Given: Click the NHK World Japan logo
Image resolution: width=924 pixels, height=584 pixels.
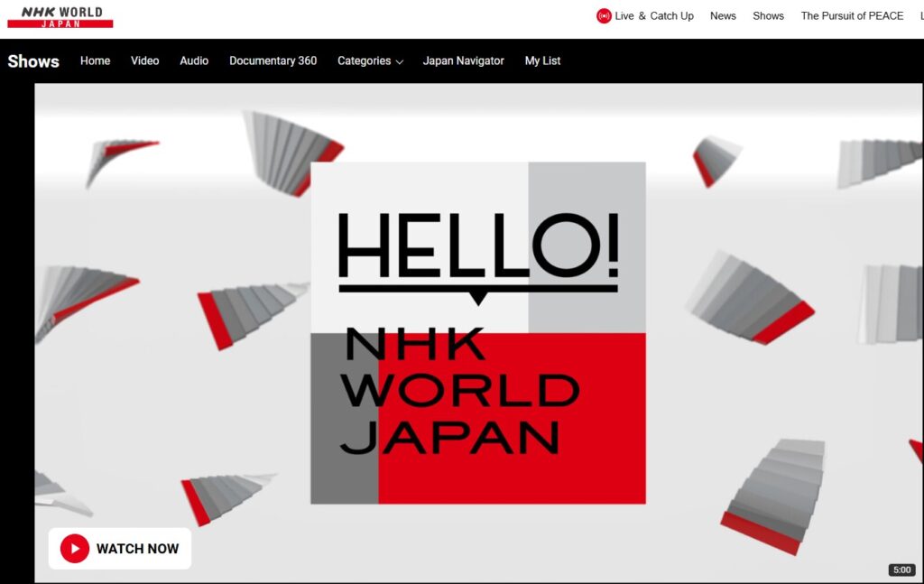Looking at the screenshot, I should (60, 16).
